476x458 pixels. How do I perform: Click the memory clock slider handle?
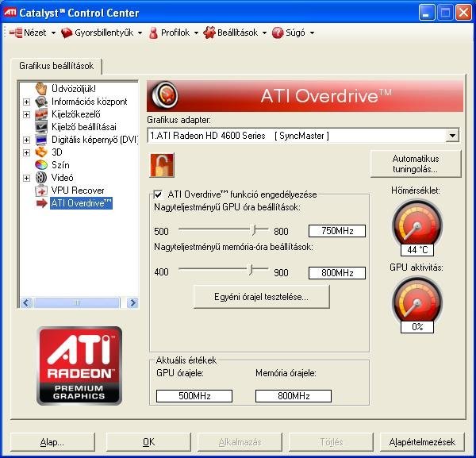point(251,270)
